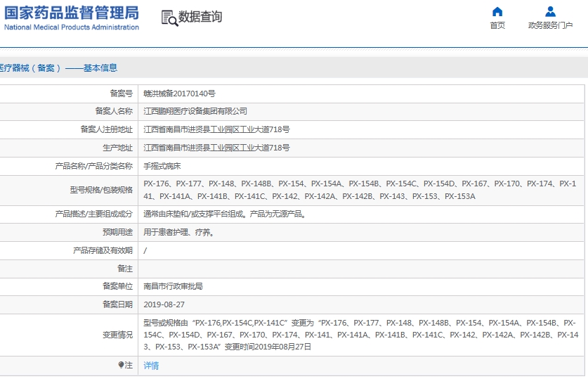Screen dimensions: 588x379
Task: Select product name 手摇式病床
Action: coord(162,166)
